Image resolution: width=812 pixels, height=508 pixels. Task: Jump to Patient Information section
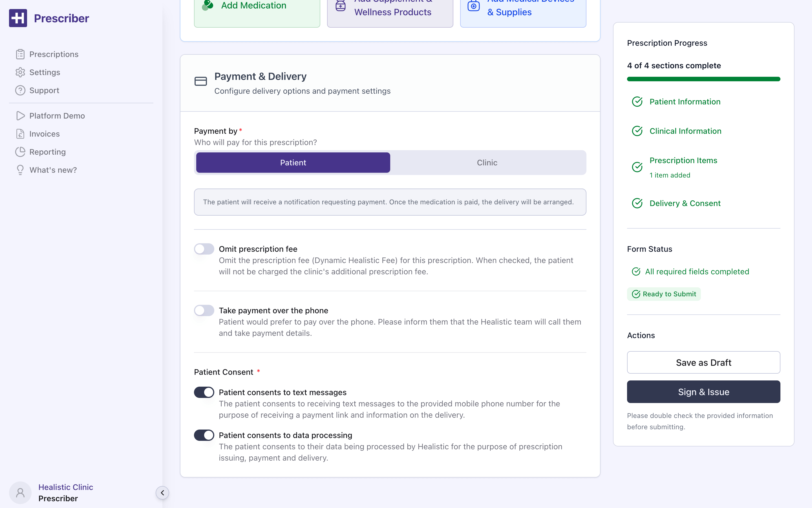[x=685, y=102]
